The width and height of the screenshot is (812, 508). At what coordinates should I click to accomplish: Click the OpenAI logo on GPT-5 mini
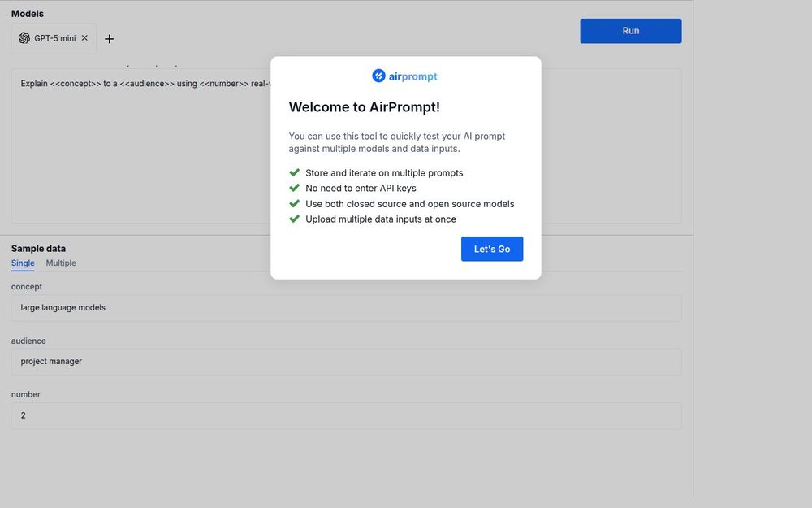tap(24, 38)
